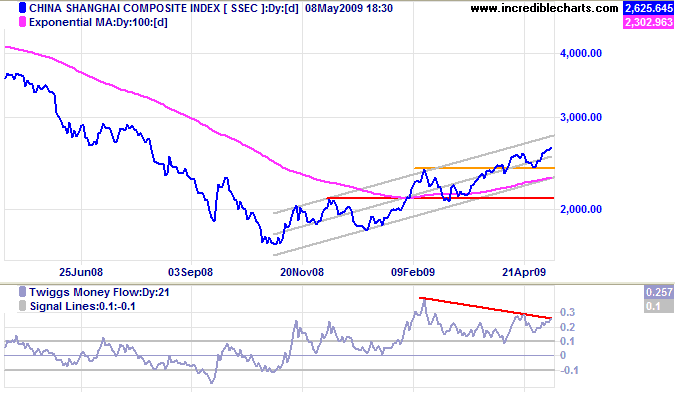The image size is (675, 395).
Task: Click the 2,302.963 moving average value box
Action: 648,22
